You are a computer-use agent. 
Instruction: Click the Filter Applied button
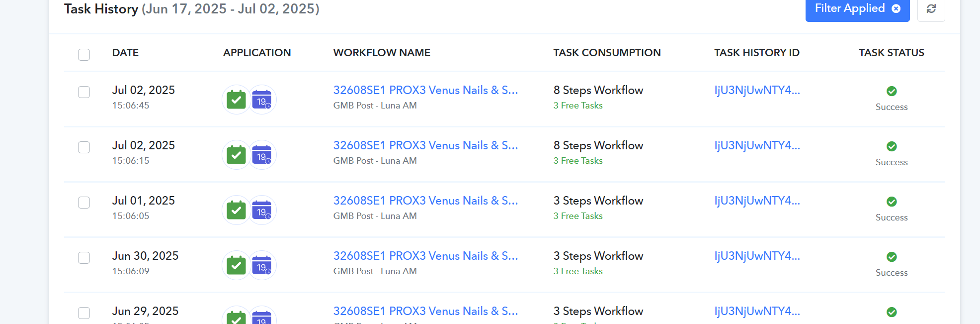point(857,9)
